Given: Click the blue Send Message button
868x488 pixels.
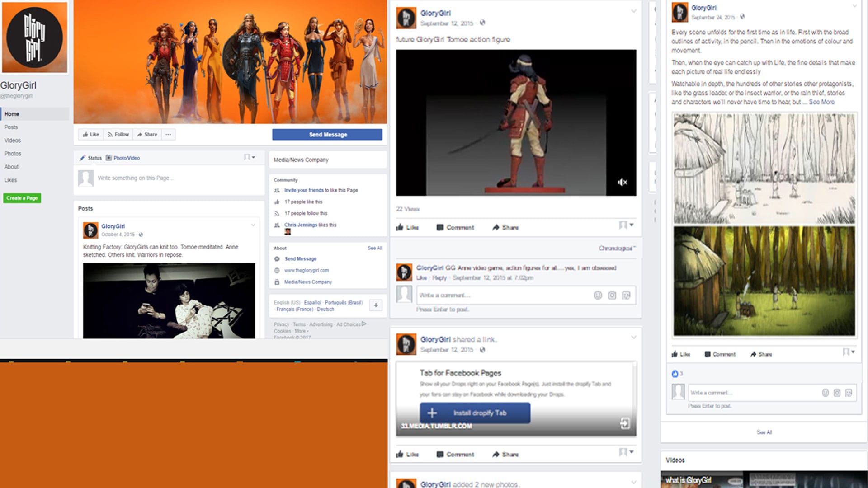Looking at the screenshot, I should click(327, 135).
